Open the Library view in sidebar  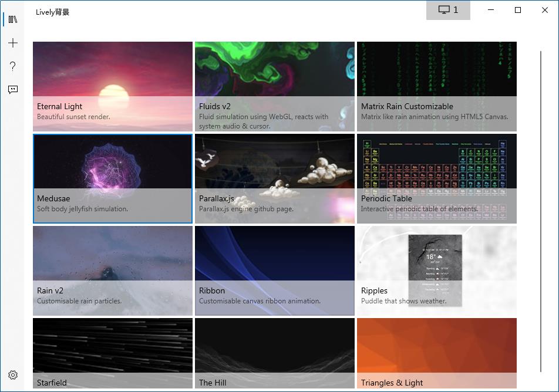(x=13, y=19)
